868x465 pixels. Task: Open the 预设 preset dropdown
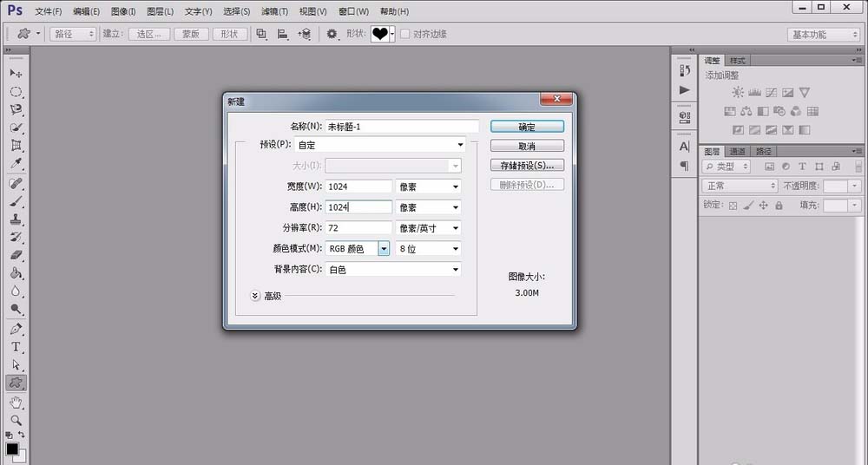pos(380,145)
